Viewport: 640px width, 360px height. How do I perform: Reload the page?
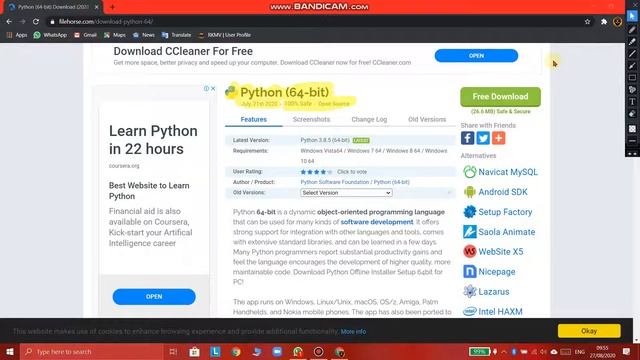pos(36,22)
